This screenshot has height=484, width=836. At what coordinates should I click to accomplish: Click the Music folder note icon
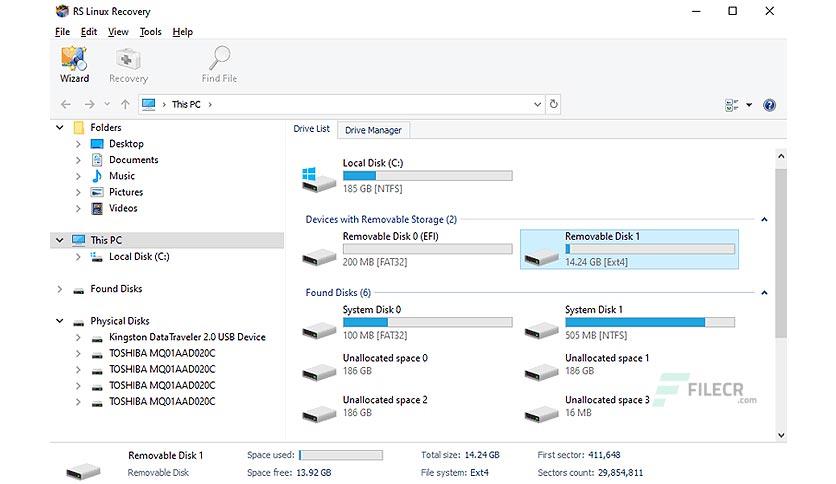97,176
